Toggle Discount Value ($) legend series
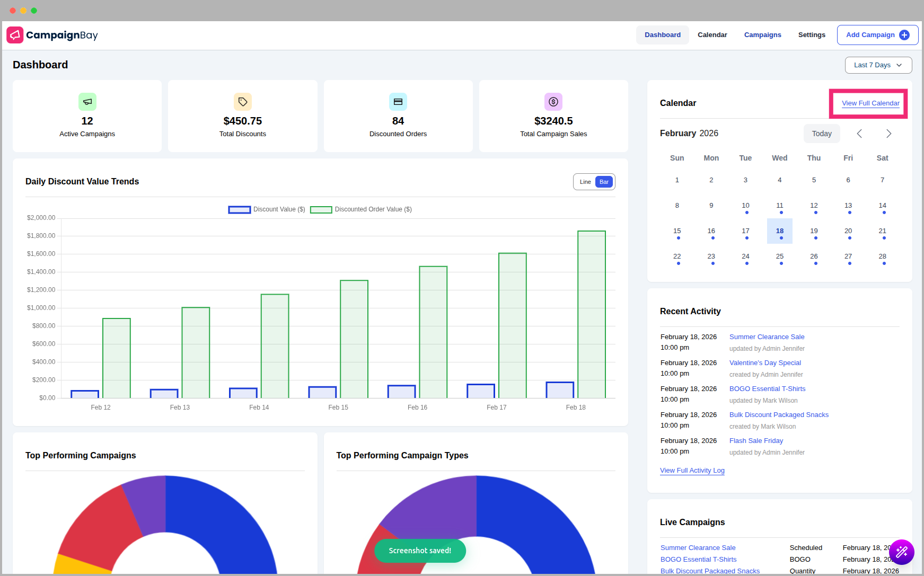This screenshot has height=576, width=924. coord(267,209)
